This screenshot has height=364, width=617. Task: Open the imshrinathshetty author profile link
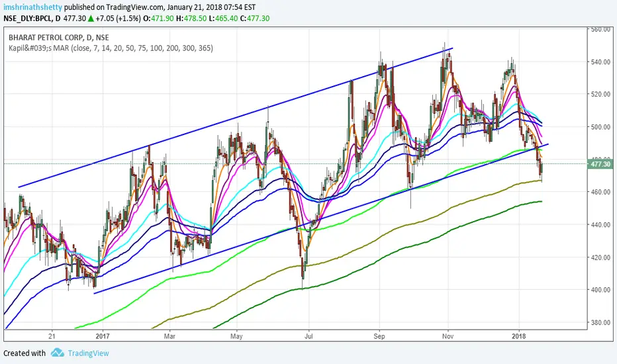pos(32,7)
